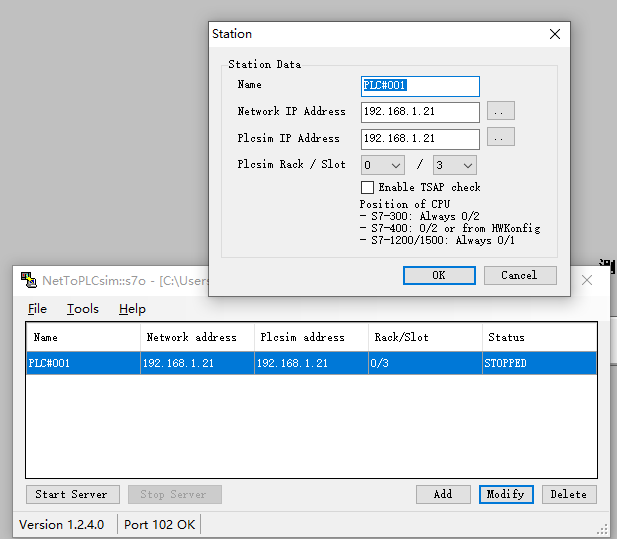Open the File menu
Screen dimensions: 617x539
[37, 309]
